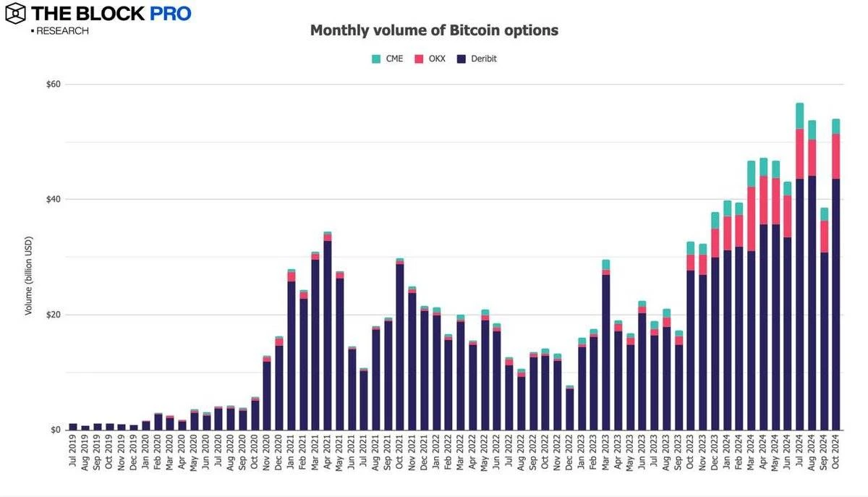Select the Apr 2021 bar

click(x=328, y=333)
